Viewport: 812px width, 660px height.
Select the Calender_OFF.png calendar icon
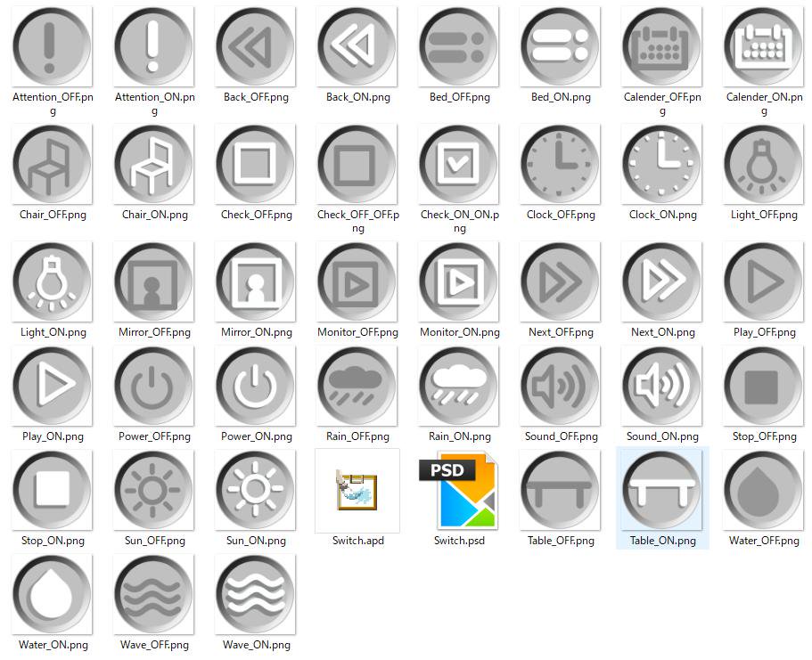pos(661,47)
